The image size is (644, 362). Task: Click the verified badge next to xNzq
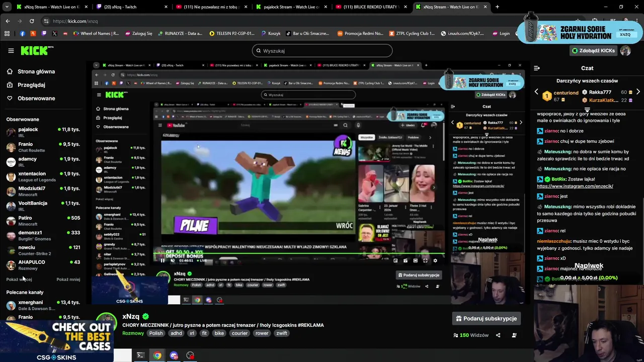(145, 317)
